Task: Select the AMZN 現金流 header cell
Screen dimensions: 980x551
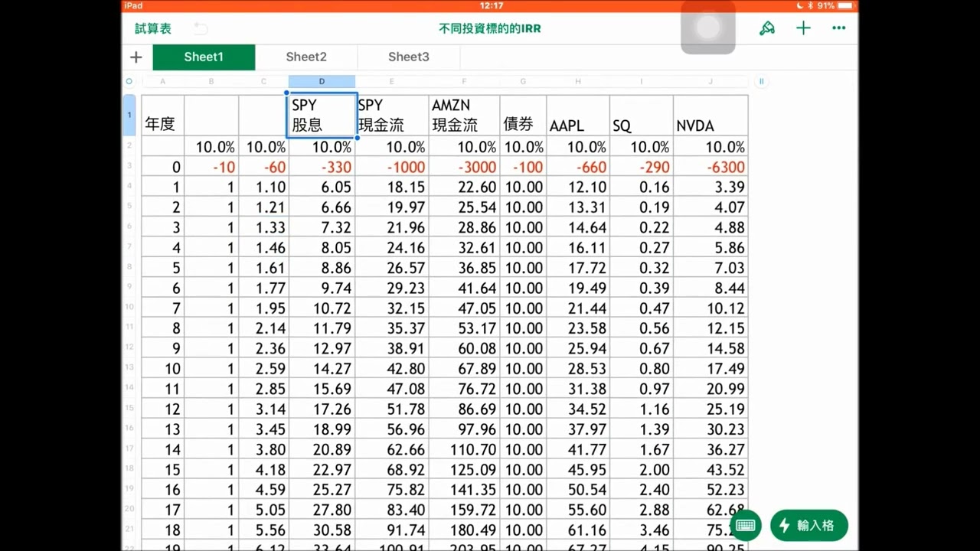Action: pyautogui.click(x=464, y=116)
